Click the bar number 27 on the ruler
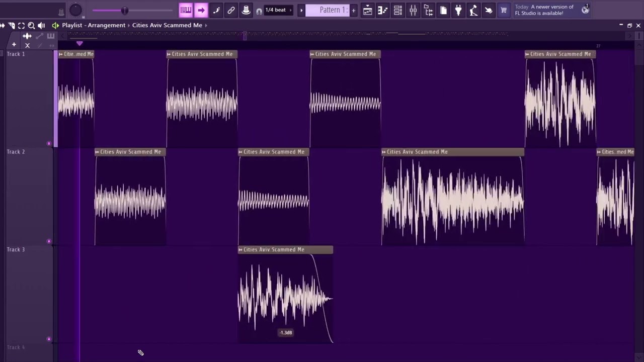The height and width of the screenshot is (362, 644). pos(598,46)
